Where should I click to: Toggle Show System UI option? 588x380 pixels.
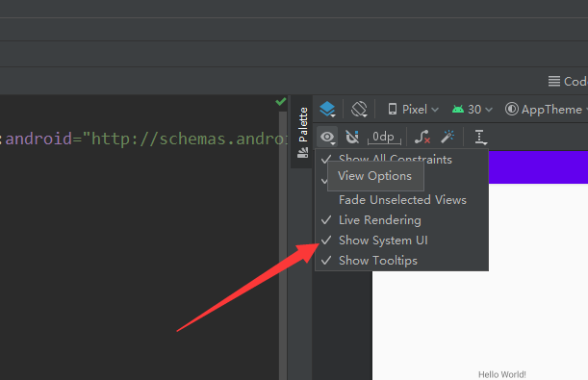tap(401, 241)
